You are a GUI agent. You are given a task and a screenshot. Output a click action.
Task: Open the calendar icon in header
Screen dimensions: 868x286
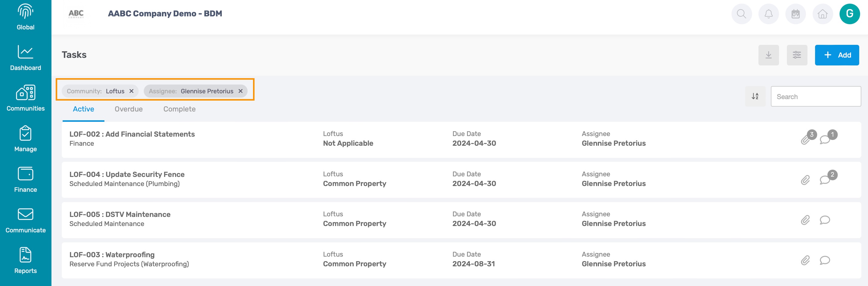(x=796, y=14)
